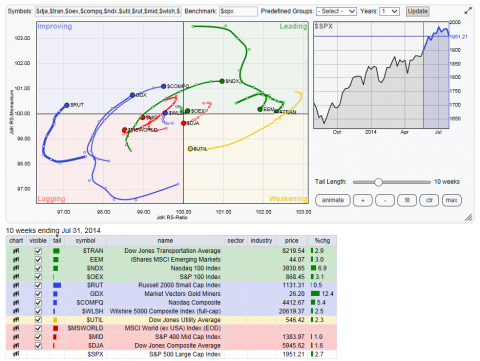Open chart icon for $TRAN row

(x=15, y=251)
